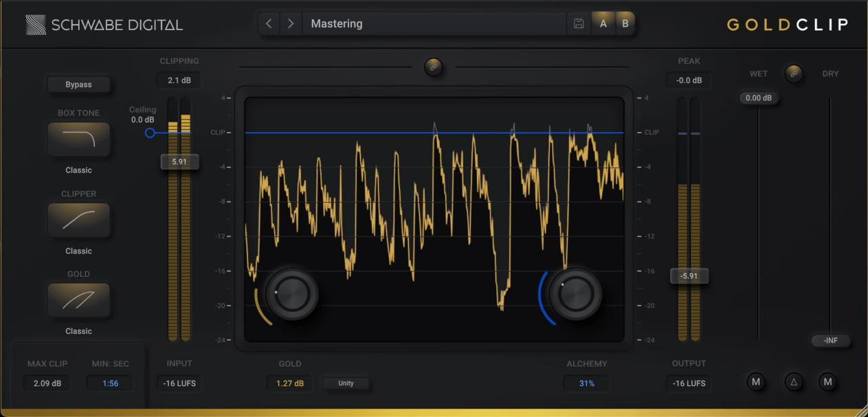This screenshot has width=868, height=417.
Task: Go to the next preset arrow
Action: [291, 23]
